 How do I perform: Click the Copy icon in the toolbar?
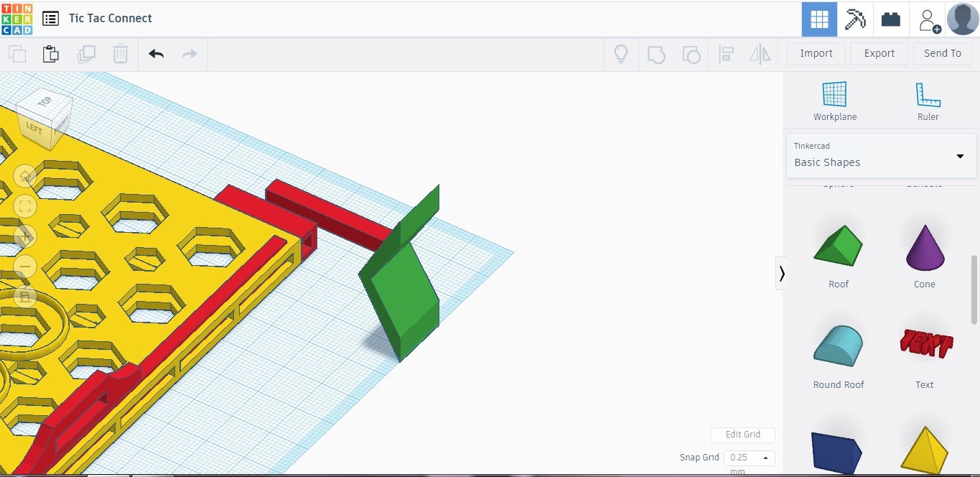[17, 54]
